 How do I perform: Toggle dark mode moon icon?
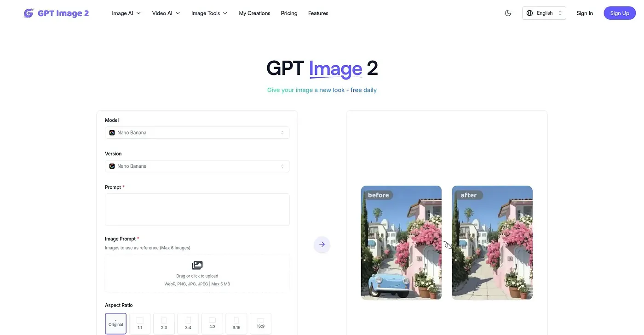tap(508, 13)
